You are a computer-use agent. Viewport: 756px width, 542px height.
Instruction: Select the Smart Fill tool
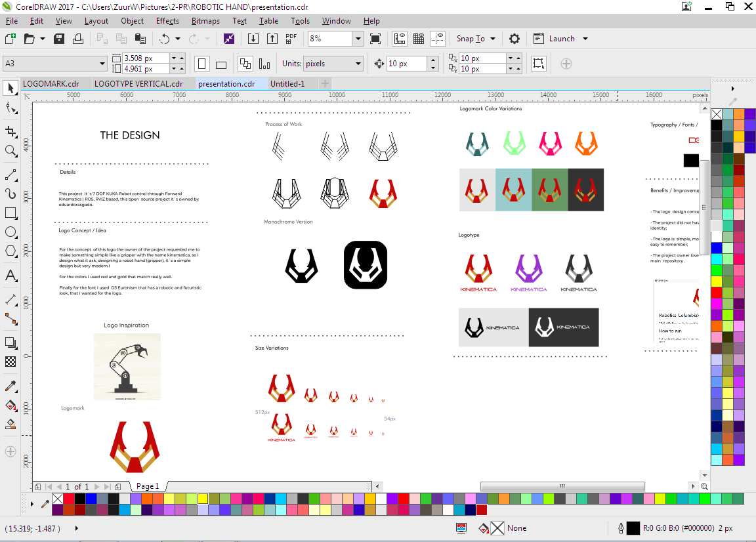tap(10, 425)
